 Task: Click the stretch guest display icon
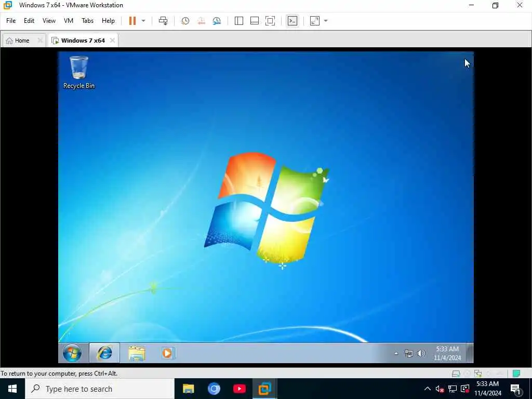[x=315, y=21]
